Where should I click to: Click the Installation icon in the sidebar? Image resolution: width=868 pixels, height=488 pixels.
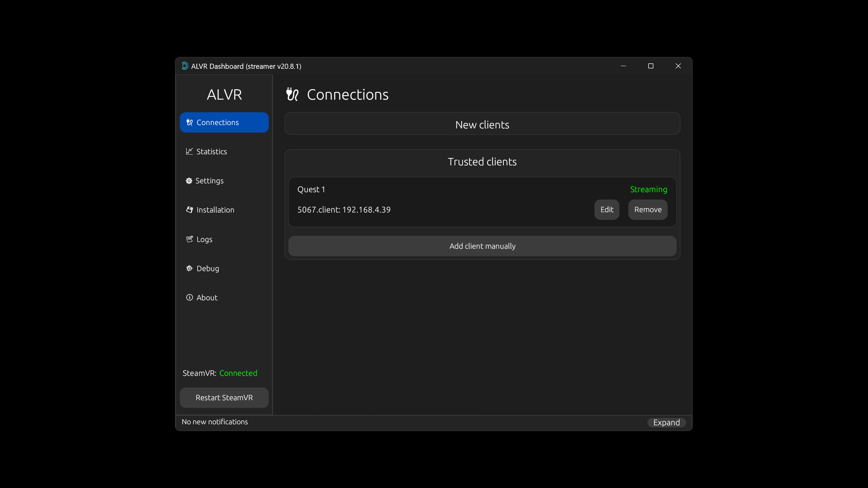pyautogui.click(x=190, y=210)
